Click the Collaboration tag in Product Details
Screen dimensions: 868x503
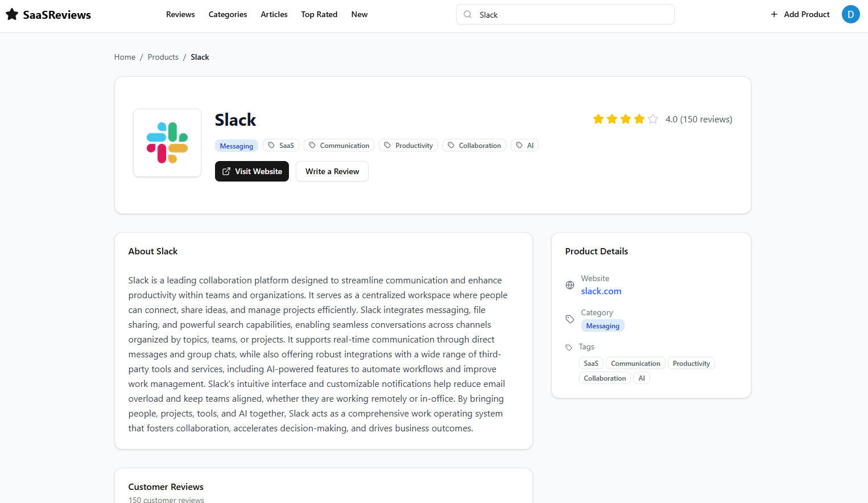coord(605,378)
